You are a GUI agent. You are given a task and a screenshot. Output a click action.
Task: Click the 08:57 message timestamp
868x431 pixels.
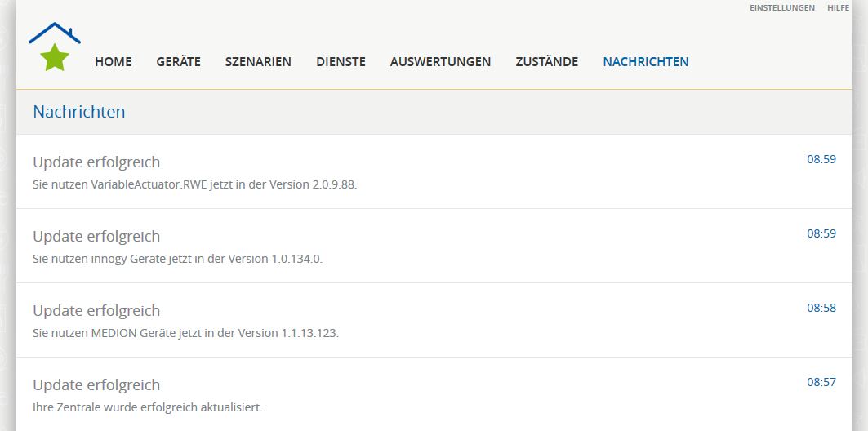821,382
